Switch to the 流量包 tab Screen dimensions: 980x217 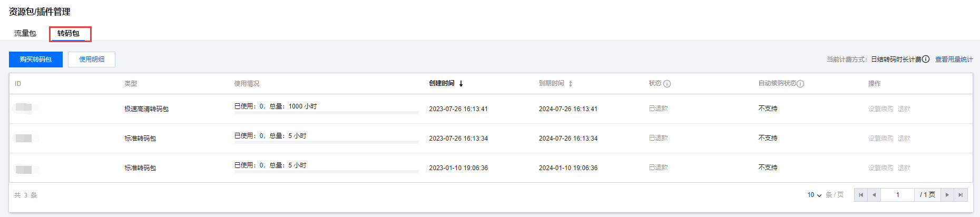(25, 33)
